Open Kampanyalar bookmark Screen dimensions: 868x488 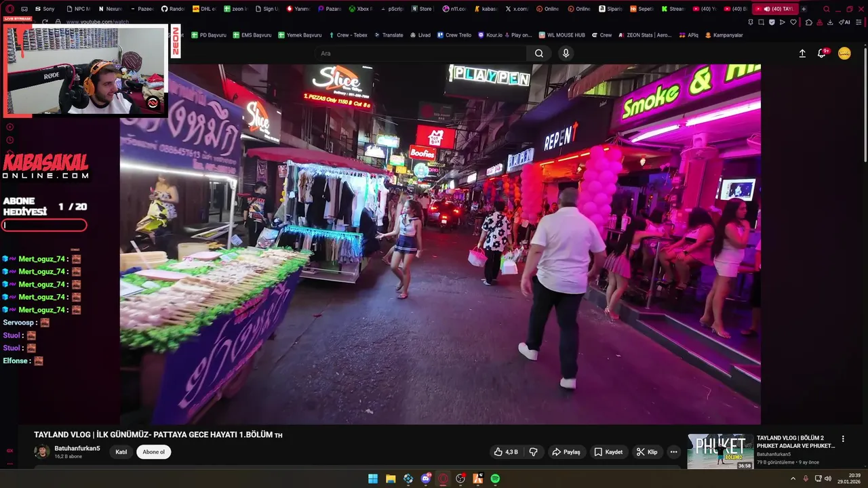pyautogui.click(x=724, y=35)
